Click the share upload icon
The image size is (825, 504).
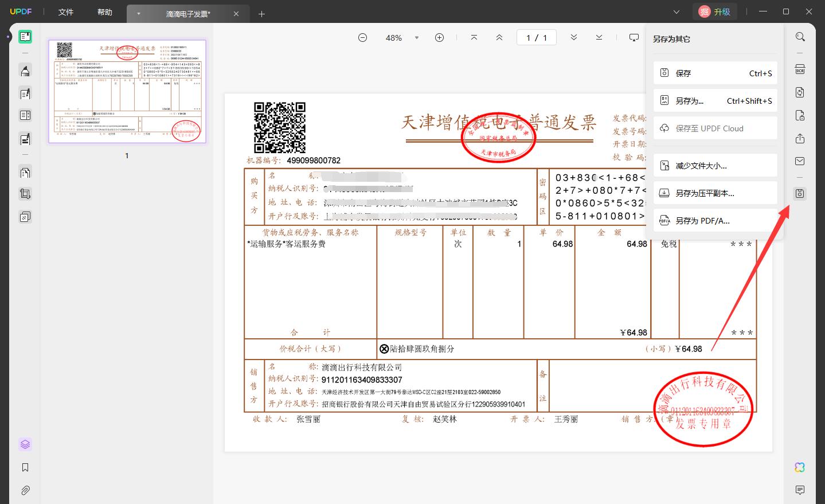click(800, 139)
